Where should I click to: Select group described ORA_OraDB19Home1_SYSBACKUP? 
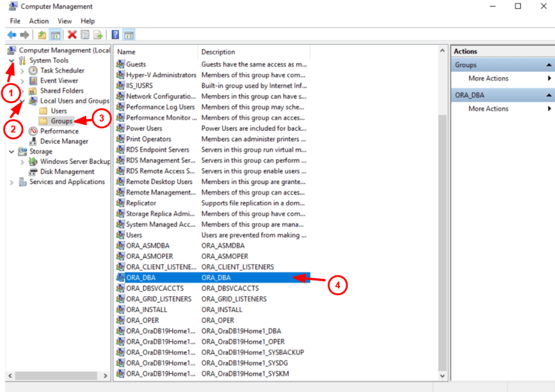(x=212, y=352)
